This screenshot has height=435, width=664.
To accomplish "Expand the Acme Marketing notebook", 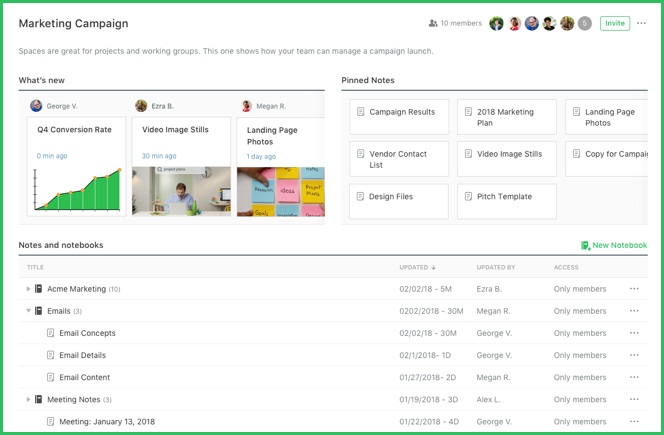I will [x=28, y=289].
